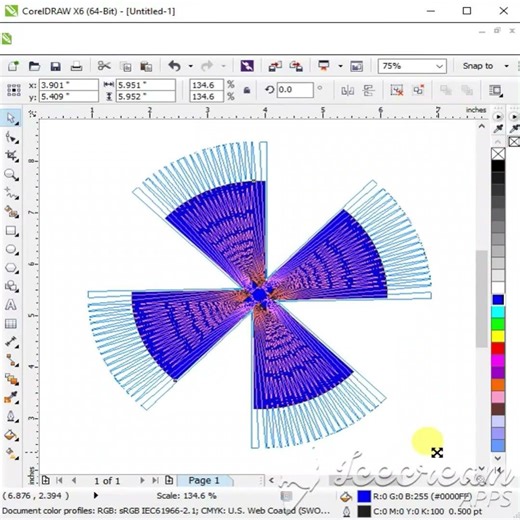The height and width of the screenshot is (520, 520).
Task: Open the origin point grid selector
Action: [x=14, y=90]
